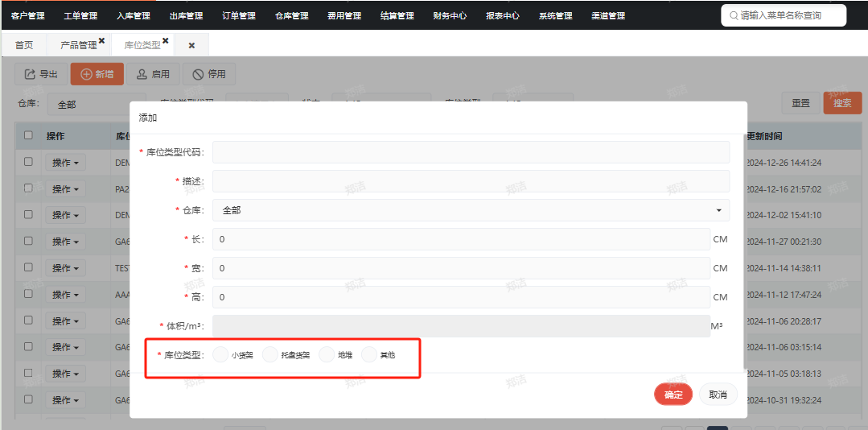Select the 地堆 radio option
The height and width of the screenshot is (430, 868).
tap(327, 354)
